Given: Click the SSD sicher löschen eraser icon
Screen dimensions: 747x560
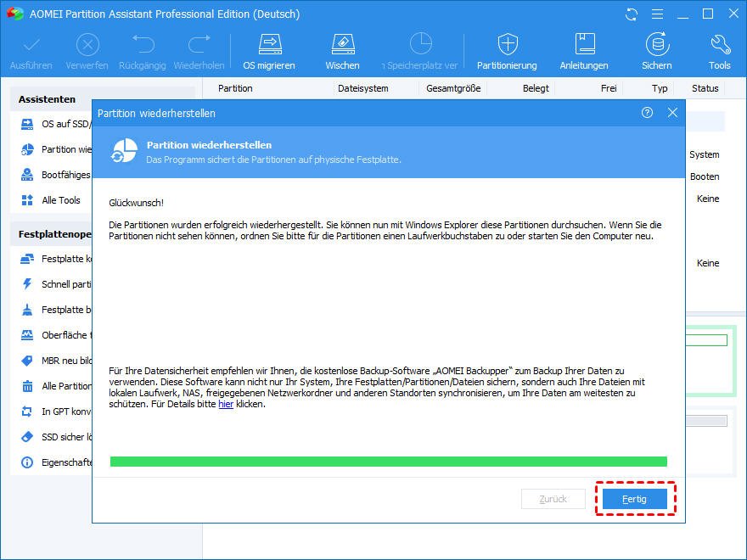Looking at the screenshot, I should point(27,437).
